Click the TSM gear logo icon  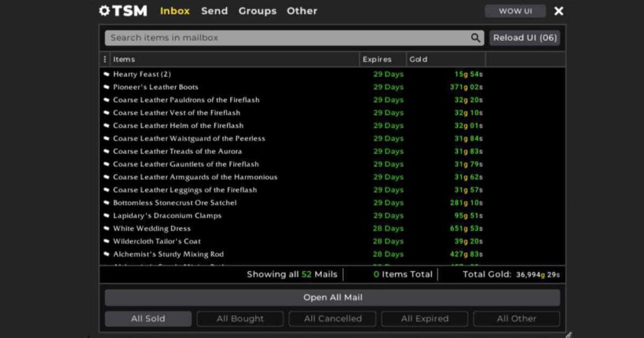pos(104,11)
